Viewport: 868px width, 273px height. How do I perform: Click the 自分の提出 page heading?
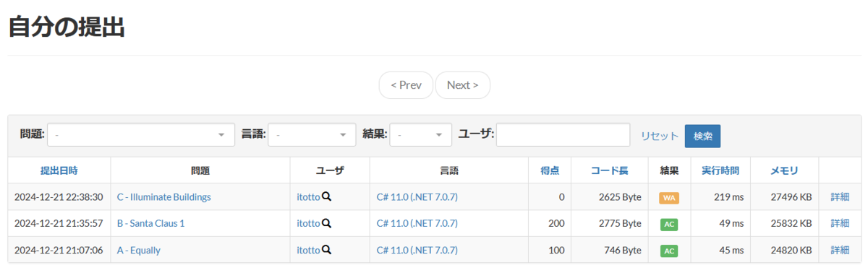click(67, 27)
